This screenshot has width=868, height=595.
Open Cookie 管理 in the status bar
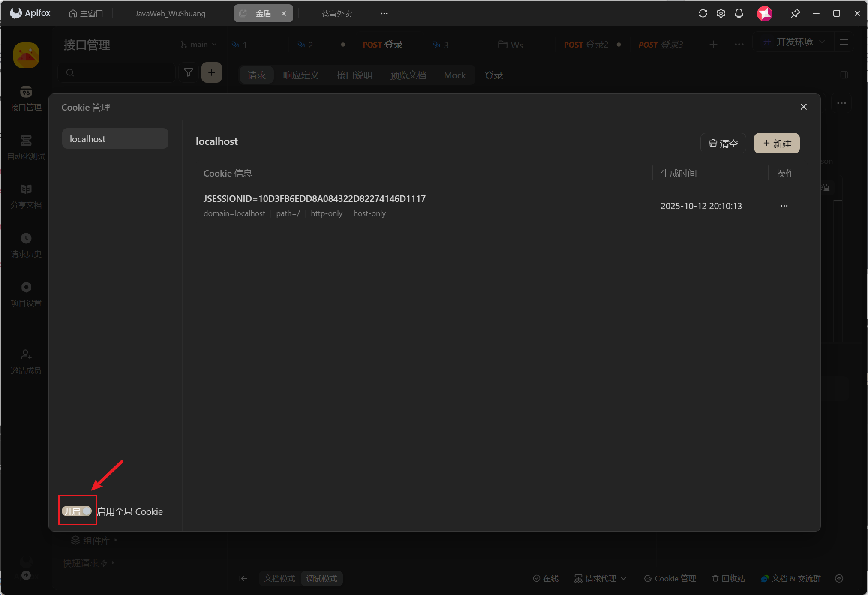click(670, 578)
